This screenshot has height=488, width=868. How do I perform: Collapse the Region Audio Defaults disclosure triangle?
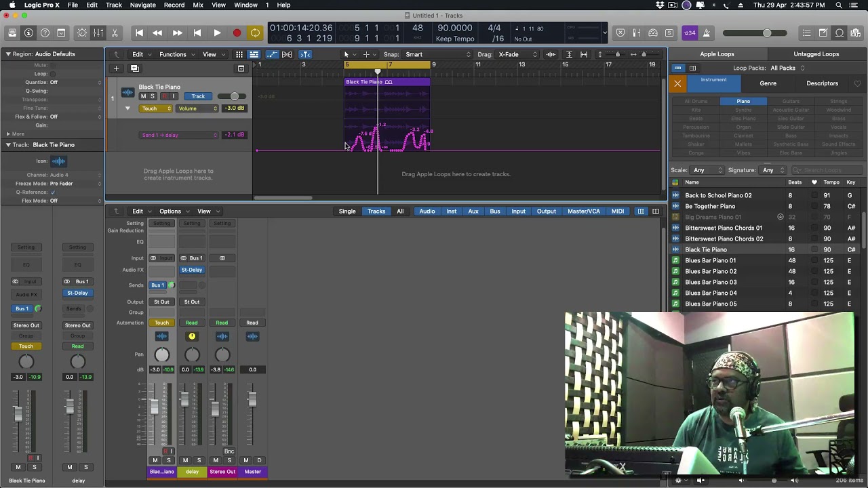coord(8,54)
